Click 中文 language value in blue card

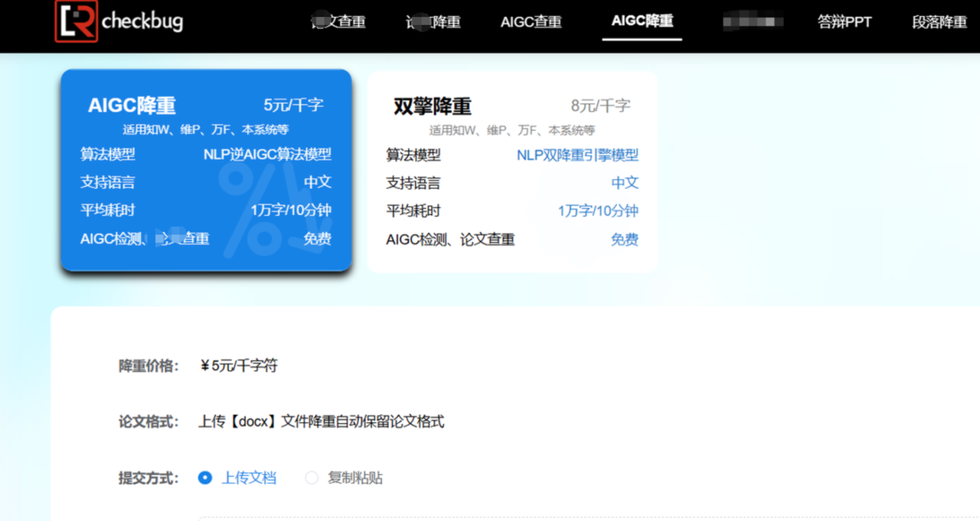tap(318, 182)
